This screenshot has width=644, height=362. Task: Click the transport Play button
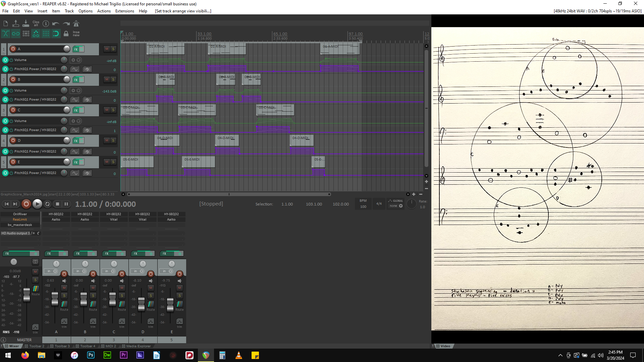[x=37, y=204]
